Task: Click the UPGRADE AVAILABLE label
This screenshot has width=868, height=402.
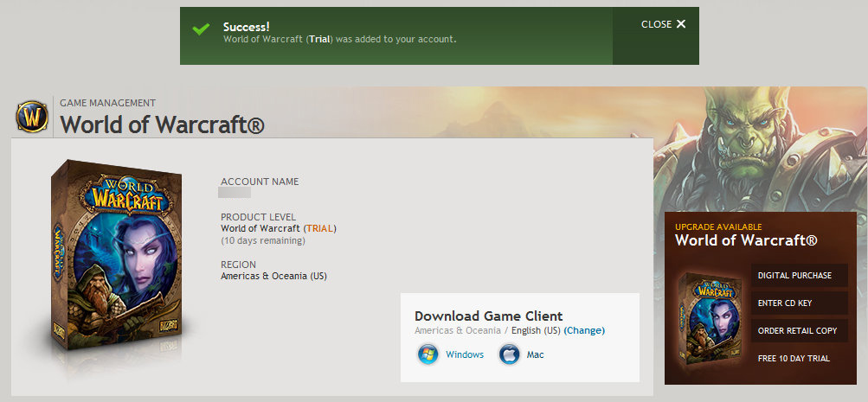Action: click(x=718, y=227)
